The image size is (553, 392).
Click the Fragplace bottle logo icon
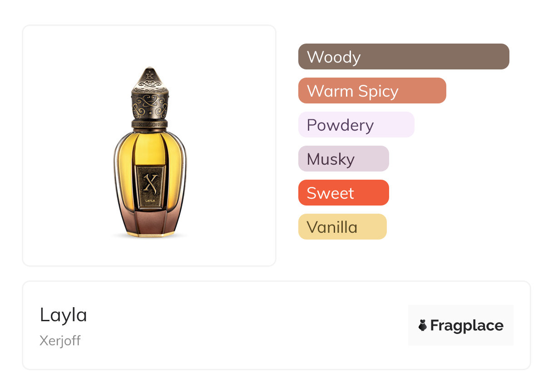[423, 325]
